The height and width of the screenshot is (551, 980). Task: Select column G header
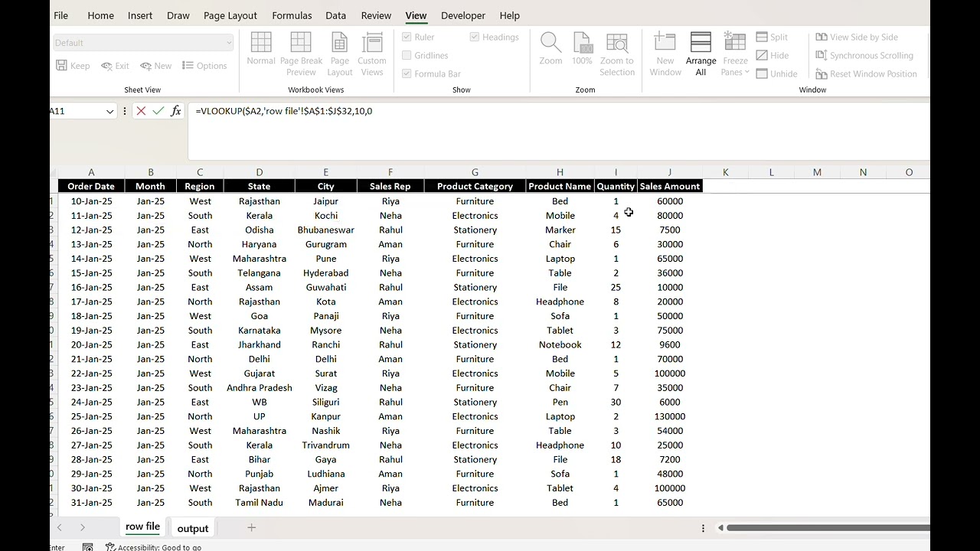[475, 172]
